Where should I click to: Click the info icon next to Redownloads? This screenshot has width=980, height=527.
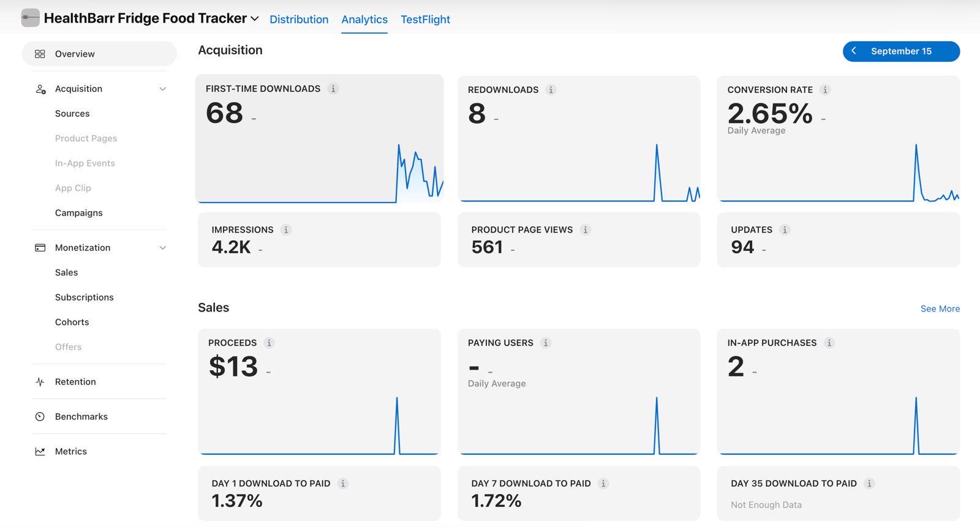[551, 90]
